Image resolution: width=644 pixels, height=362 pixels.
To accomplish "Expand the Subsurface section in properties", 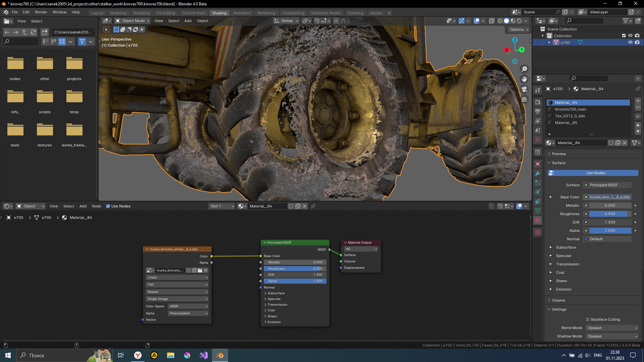I will (x=566, y=247).
